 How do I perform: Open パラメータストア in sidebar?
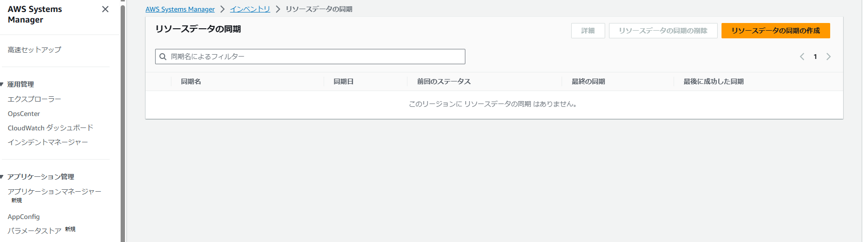click(x=34, y=231)
